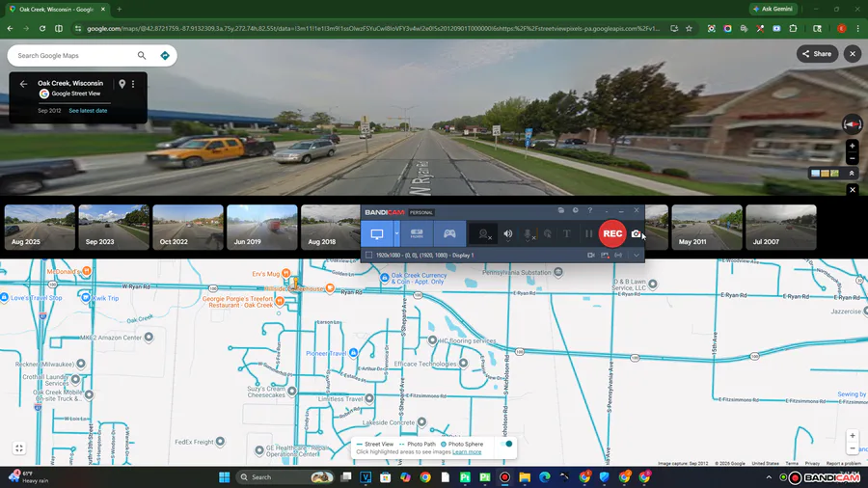Expand Bandicam bottom bar chevron
The width and height of the screenshot is (868, 488).
[x=637, y=255]
